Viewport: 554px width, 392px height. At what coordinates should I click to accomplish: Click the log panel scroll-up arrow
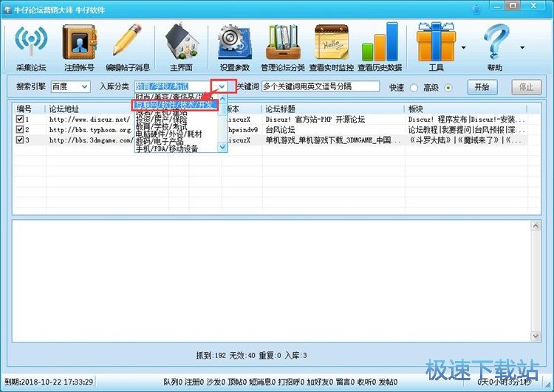point(536,226)
